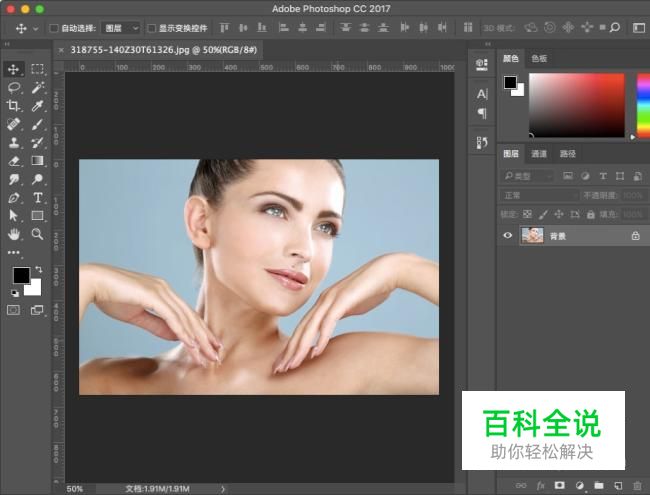Select the Crop tool
Image resolution: width=650 pixels, height=495 pixels.
click(x=14, y=106)
